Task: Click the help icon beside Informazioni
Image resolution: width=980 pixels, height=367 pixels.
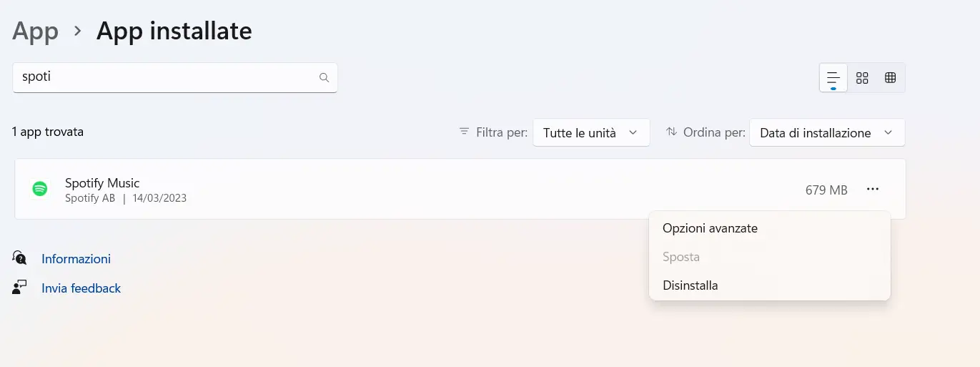Action: (20, 258)
